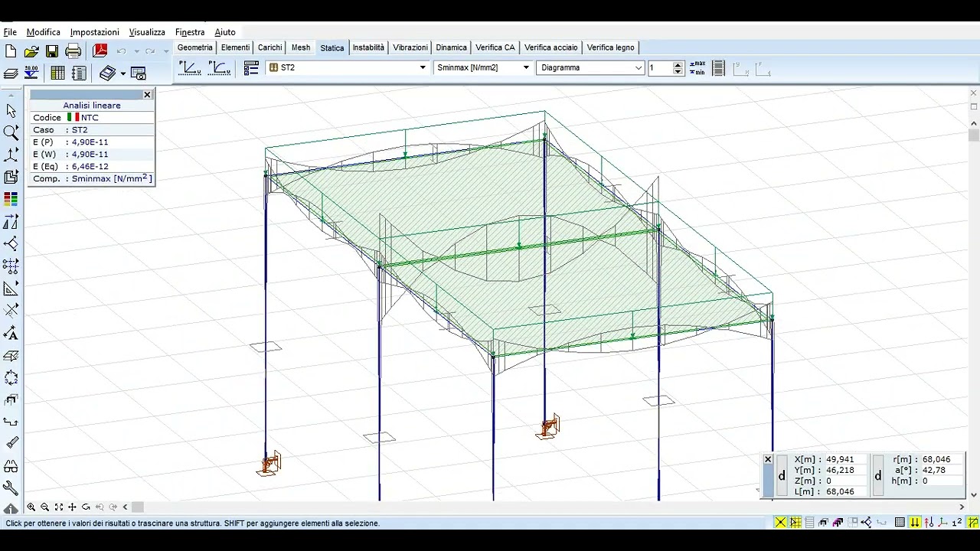Screen dimensions: 980x551
Task: Open the Aiuto menu
Action: [225, 32]
